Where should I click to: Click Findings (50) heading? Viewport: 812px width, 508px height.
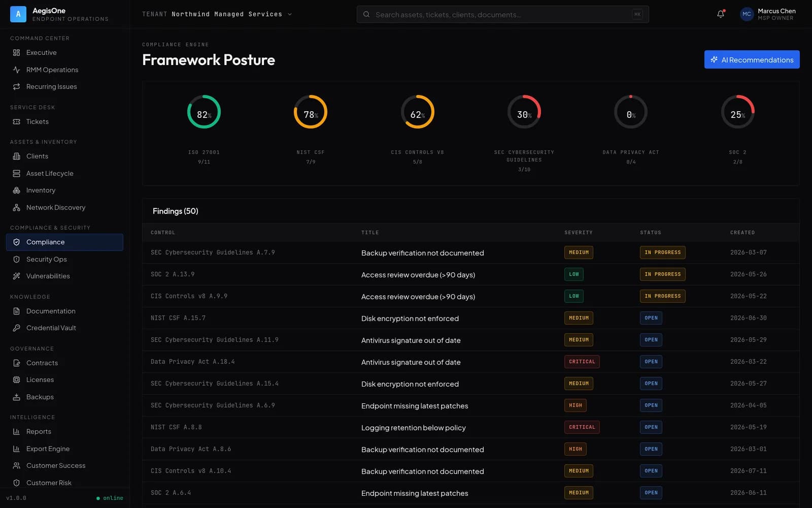176,211
